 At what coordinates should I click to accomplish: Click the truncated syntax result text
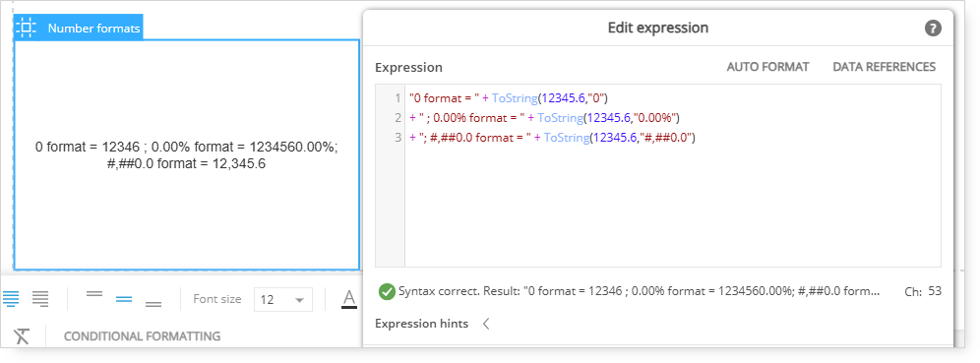coord(640,291)
